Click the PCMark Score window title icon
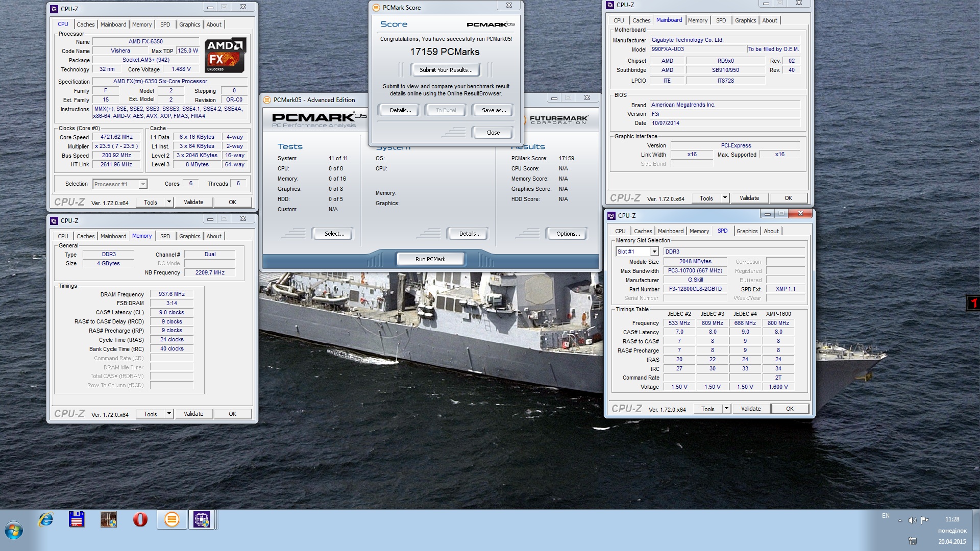The width and height of the screenshot is (980, 551). pos(376,7)
